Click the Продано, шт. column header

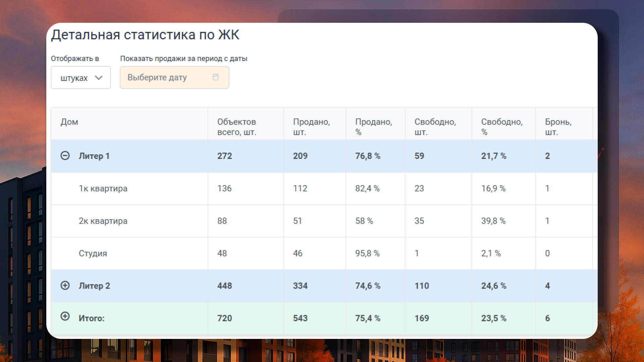pos(311,127)
